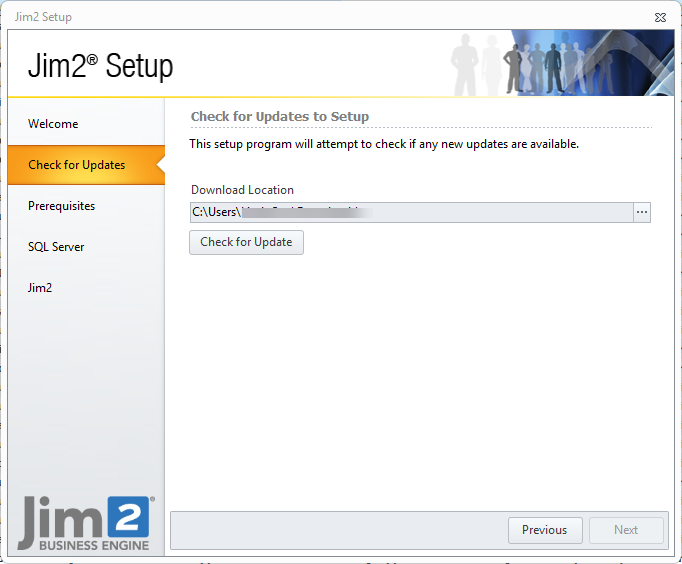This screenshot has height=564, width=682.
Task: Select the Welcome step in sidebar
Action: (x=86, y=124)
